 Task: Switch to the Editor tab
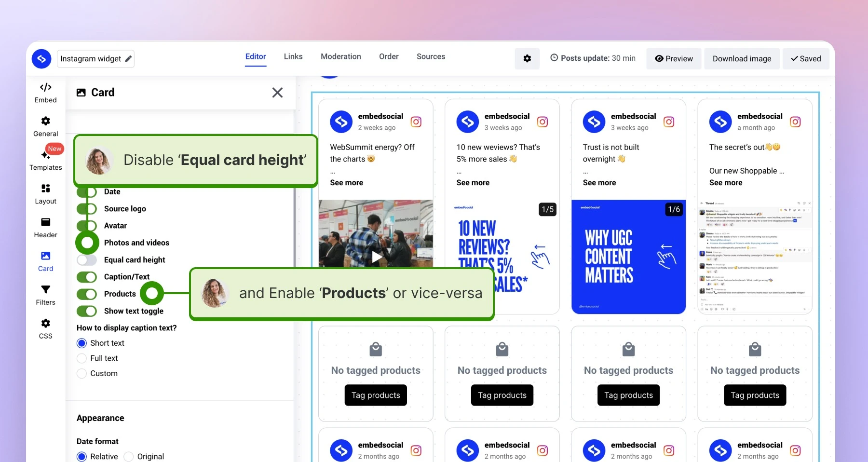point(256,57)
